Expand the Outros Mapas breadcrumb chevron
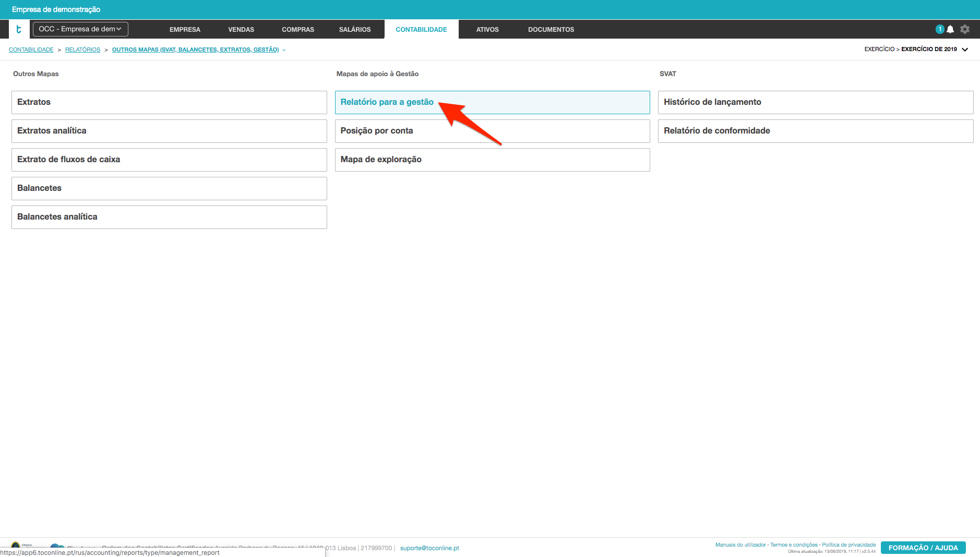The height and width of the screenshot is (557, 980). 284,50
